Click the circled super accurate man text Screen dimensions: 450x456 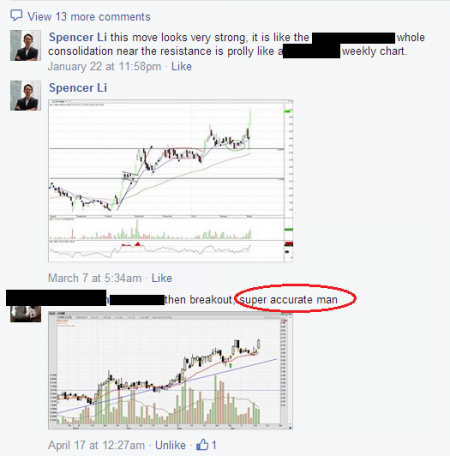click(x=288, y=300)
